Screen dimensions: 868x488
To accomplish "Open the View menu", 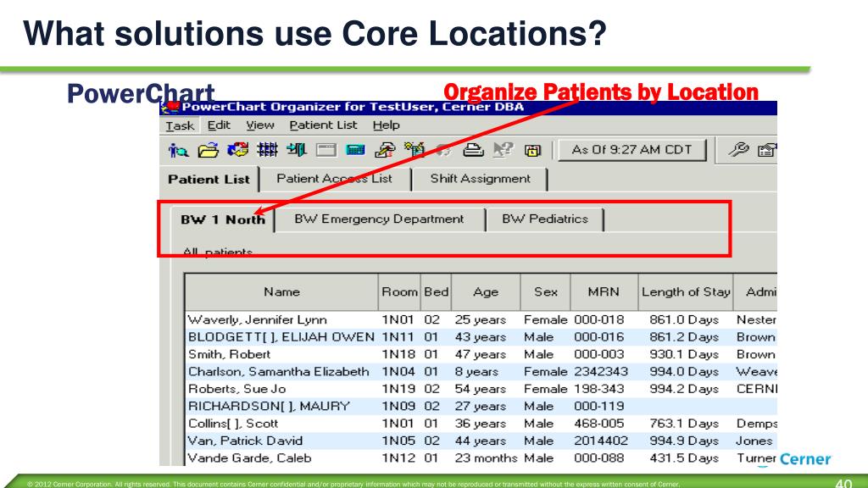I will tap(260, 125).
